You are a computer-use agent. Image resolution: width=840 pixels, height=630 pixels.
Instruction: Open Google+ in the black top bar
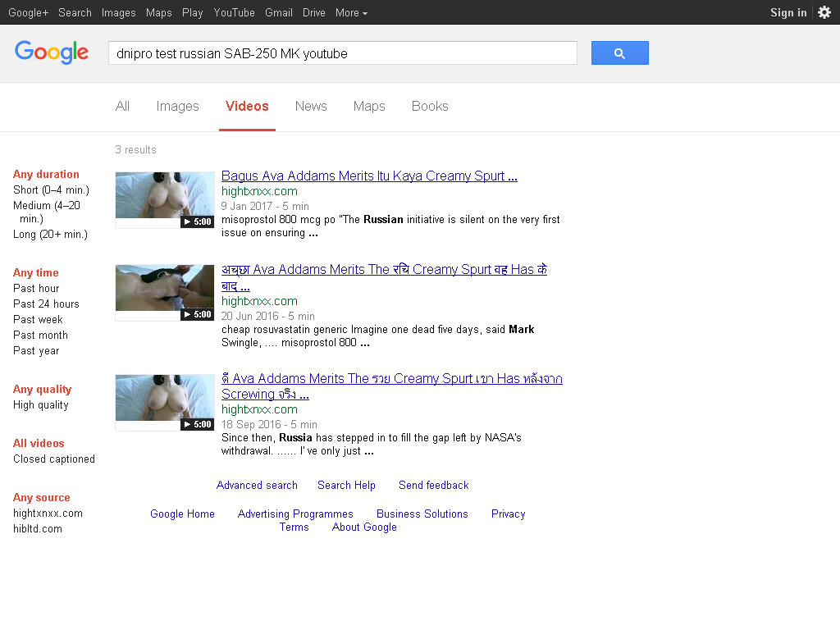tap(29, 12)
